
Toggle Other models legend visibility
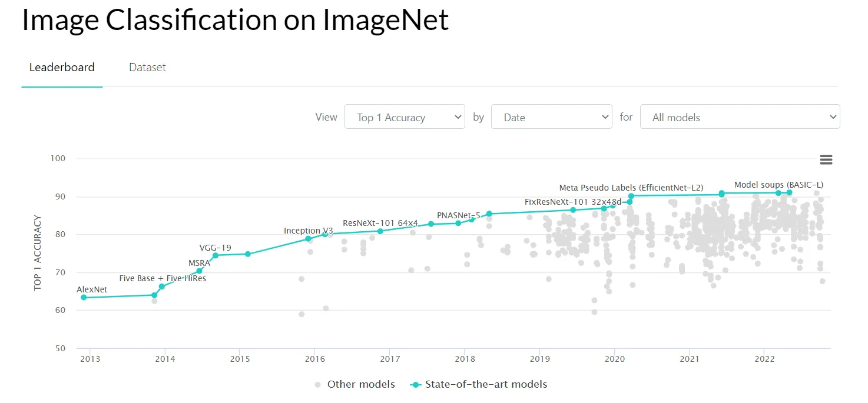(x=360, y=384)
